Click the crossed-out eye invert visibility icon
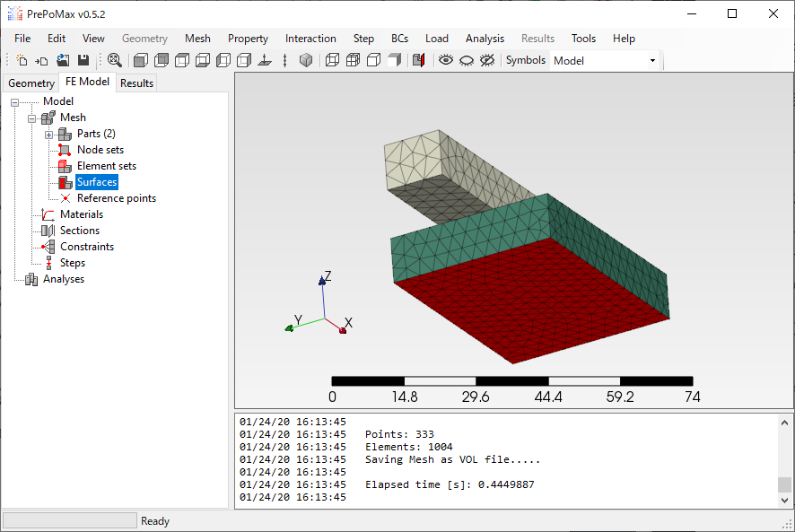 pyautogui.click(x=487, y=60)
